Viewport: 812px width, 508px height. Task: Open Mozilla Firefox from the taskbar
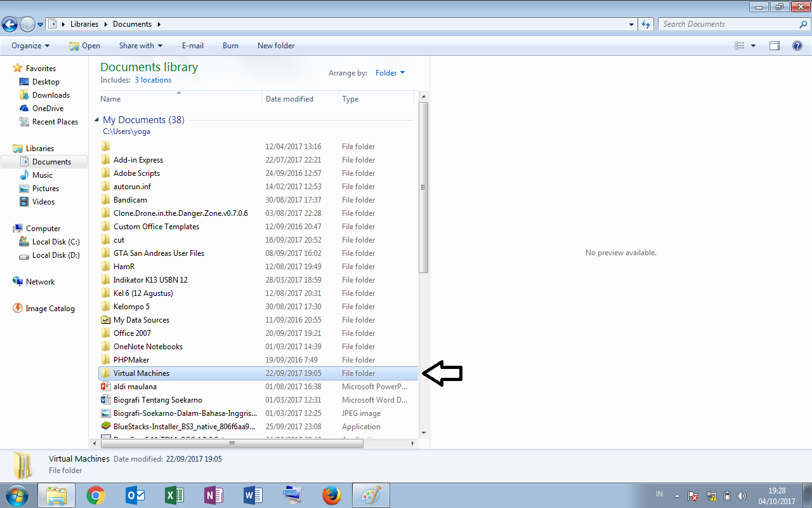331,495
